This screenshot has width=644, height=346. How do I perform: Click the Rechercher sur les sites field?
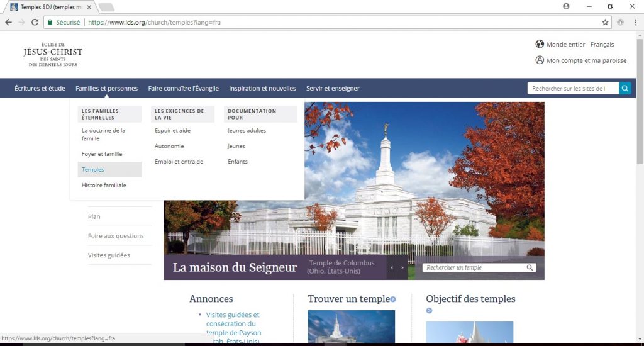coord(573,88)
